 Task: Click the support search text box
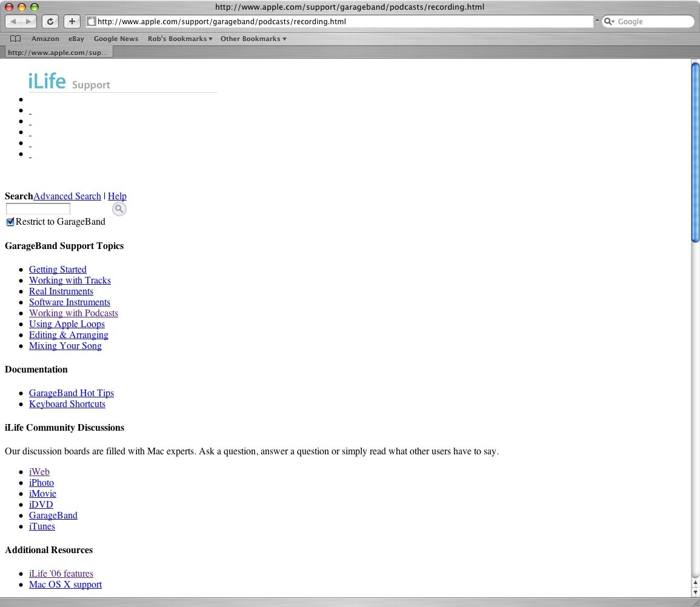point(38,208)
